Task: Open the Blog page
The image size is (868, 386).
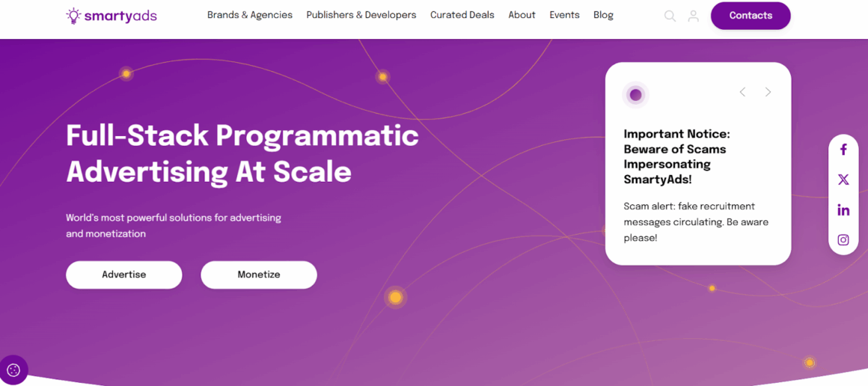Action: pyautogui.click(x=603, y=15)
